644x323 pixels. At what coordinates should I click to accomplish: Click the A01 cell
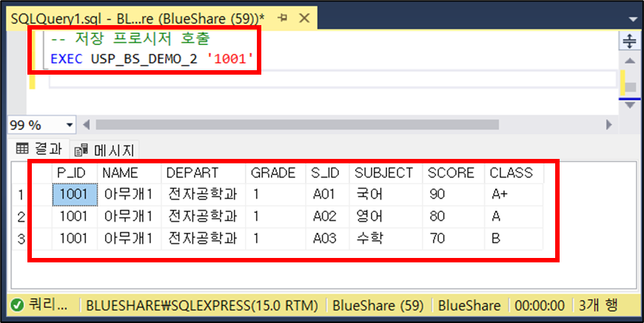pos(327,194)
